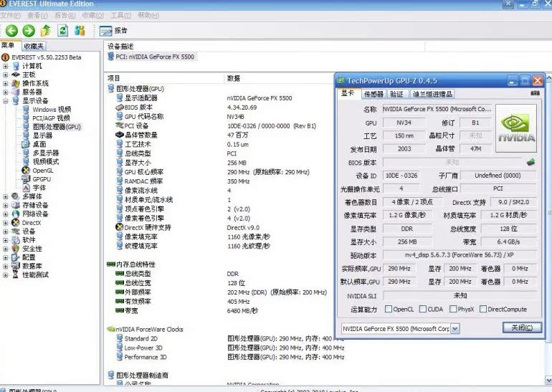
Task: Open the 文件(F) menu
Action: 10,15
